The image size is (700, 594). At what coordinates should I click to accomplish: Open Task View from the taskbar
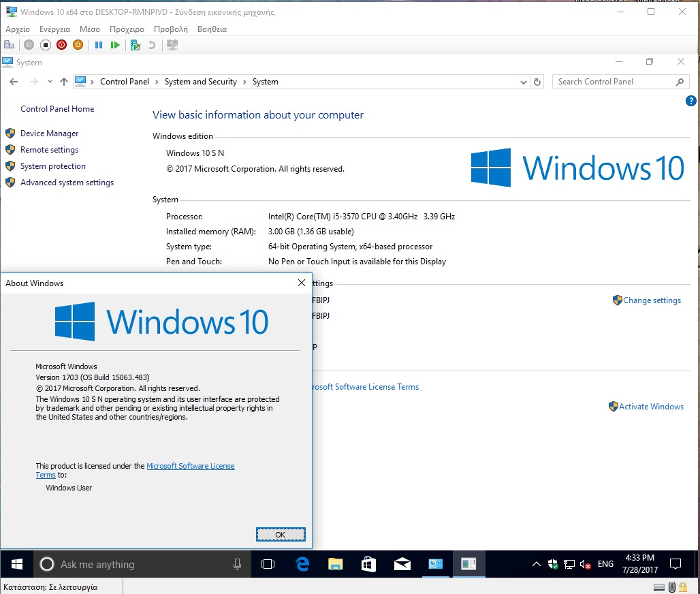click(268, 564)
